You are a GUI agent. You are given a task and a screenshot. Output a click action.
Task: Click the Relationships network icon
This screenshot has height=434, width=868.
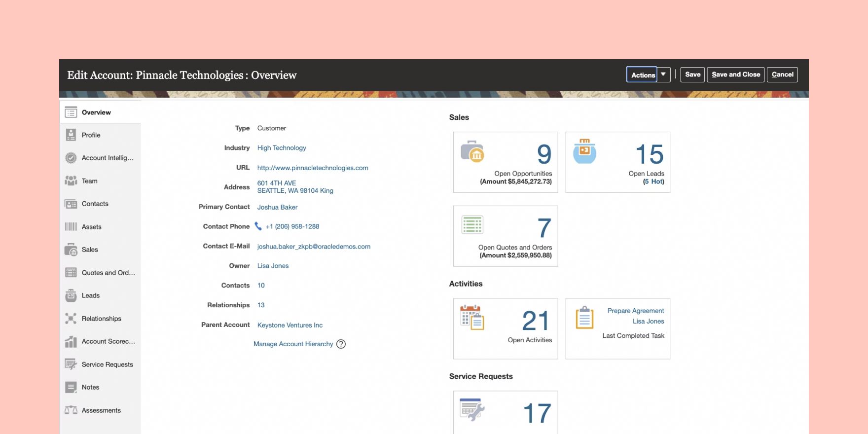point(71,319)
